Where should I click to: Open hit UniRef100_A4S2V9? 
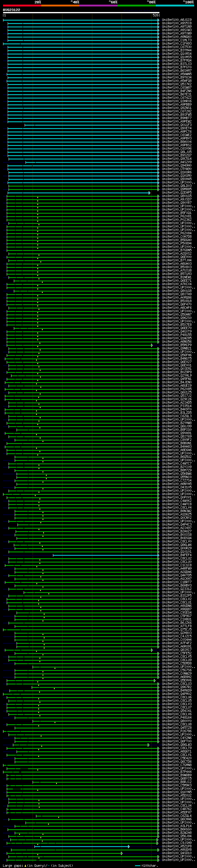tap(177, 162)
